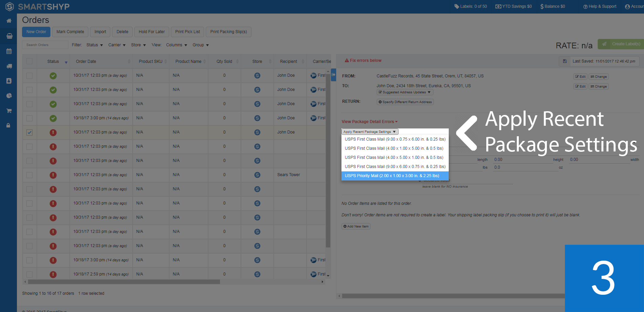
Task: Click Create Label(s) button
Action: click(x=621, y=44)
